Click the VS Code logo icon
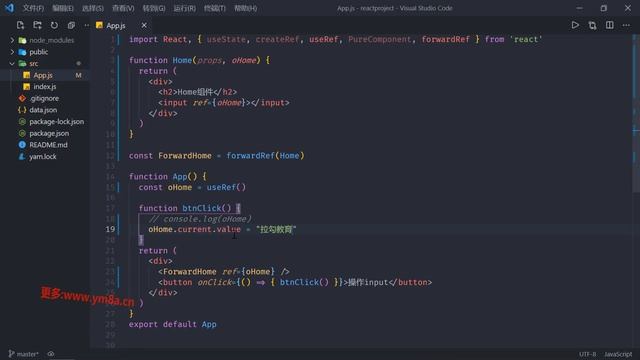Viewport: 640px width, 360px height. click(9, 8)
